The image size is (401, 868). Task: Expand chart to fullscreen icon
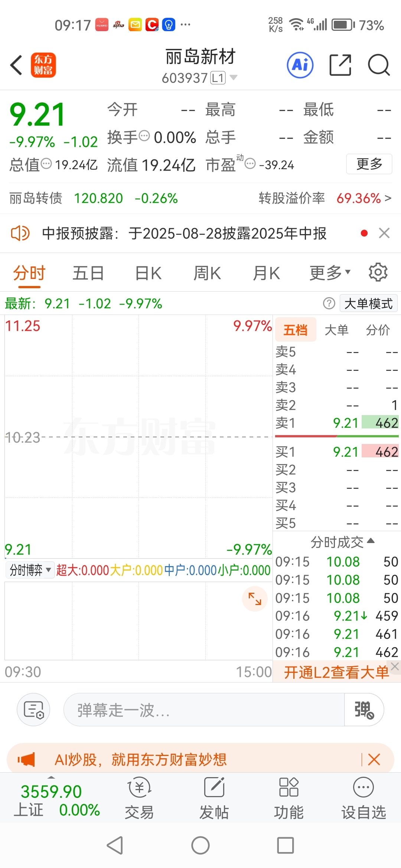click(255, 599)
